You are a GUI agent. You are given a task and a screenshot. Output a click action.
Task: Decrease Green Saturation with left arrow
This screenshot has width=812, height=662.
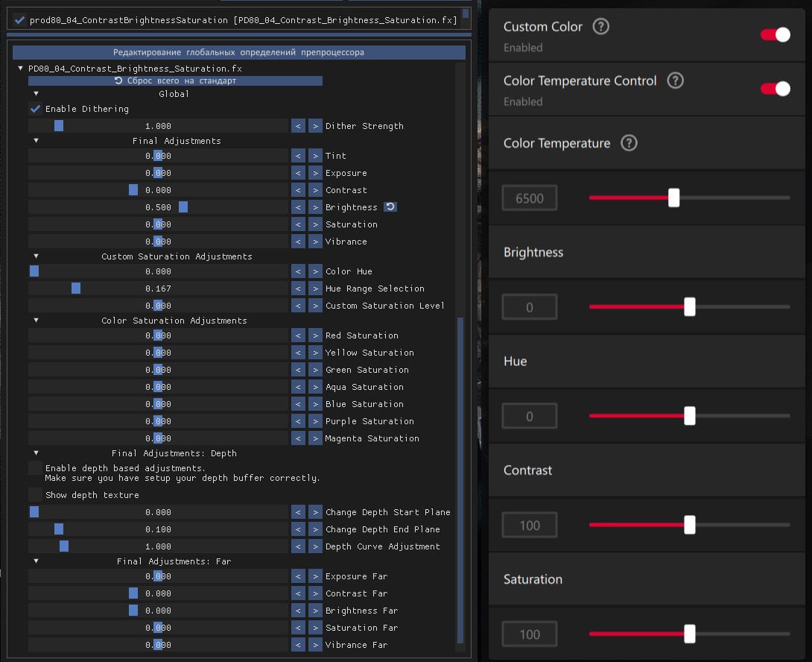(298, 370)
